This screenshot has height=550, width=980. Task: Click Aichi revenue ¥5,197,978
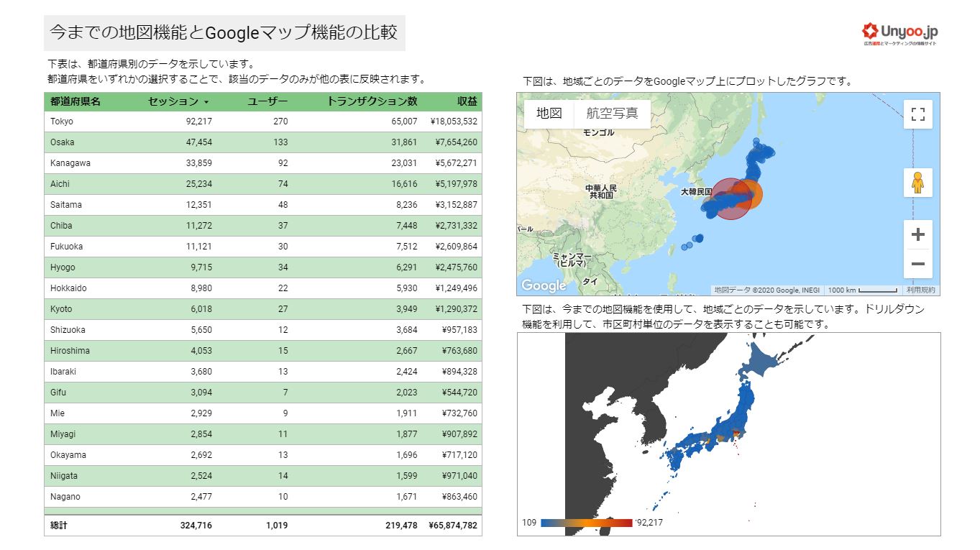(x=456, y=184)
